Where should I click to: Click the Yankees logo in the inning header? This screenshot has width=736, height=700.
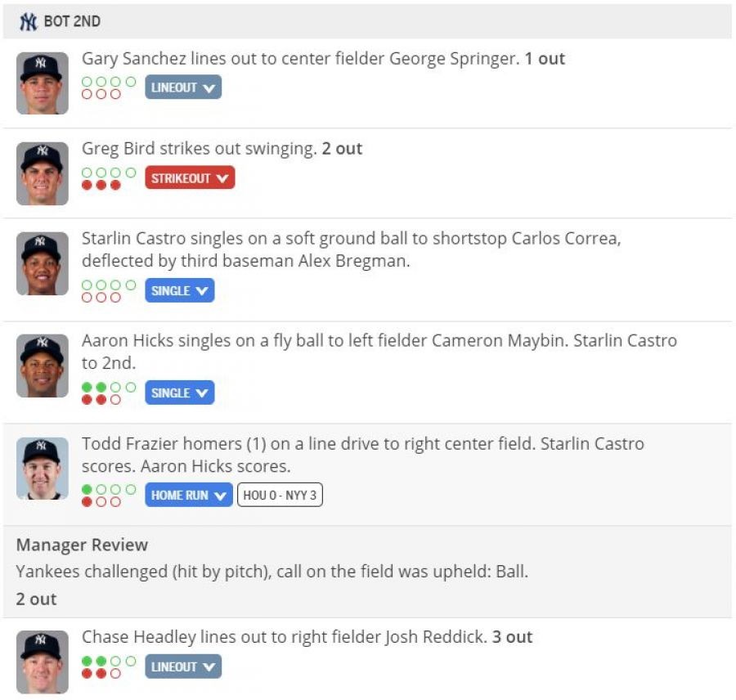pos(28,22)
